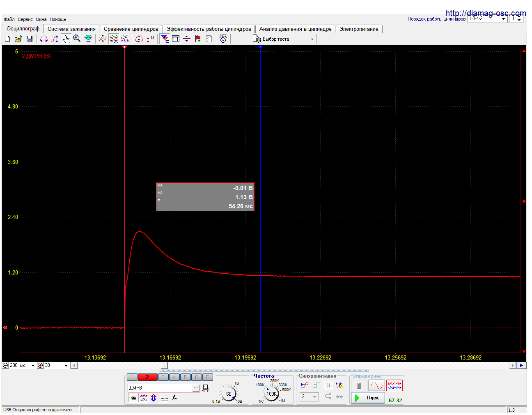The height and width of the screenshot is (415, 532).
Task: Add a red flag bookmark
Action: tap(198, 39)
